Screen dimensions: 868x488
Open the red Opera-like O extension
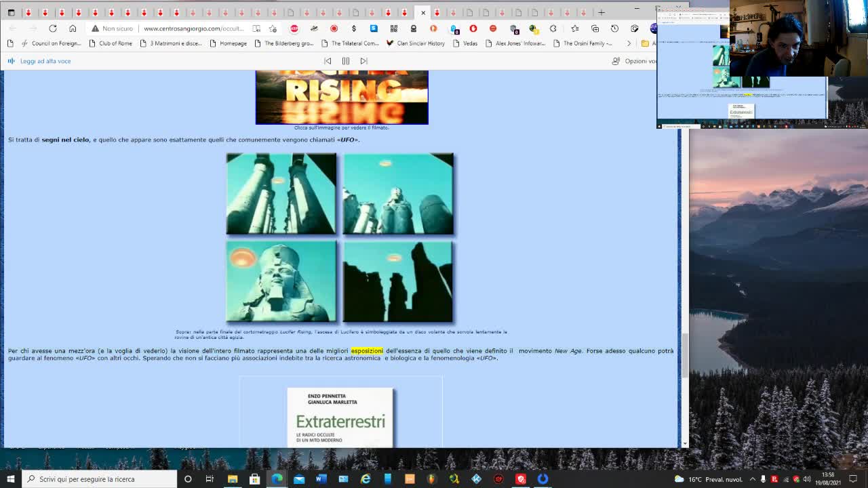click(x=473, y=28)
